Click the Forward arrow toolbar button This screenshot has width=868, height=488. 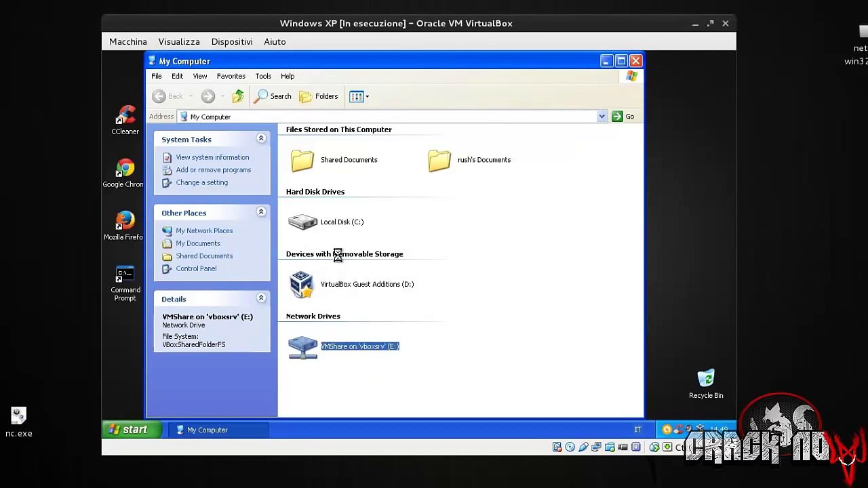208,96
